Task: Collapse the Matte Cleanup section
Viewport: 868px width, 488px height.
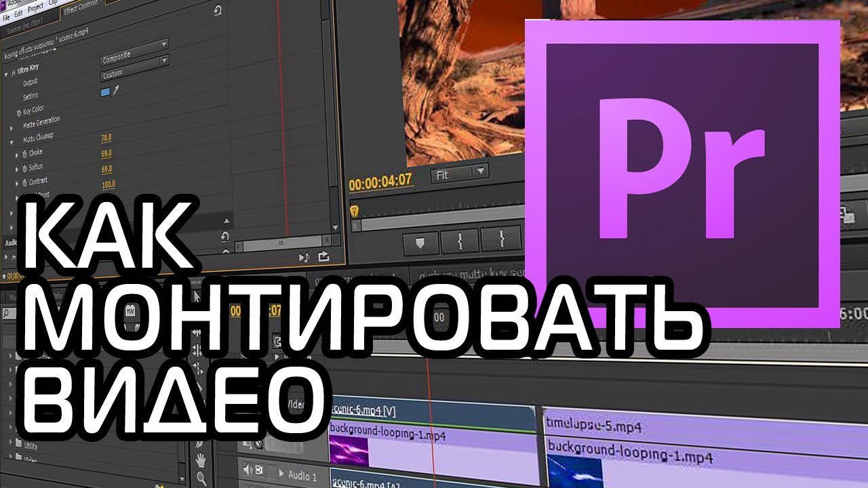Action: (x=11, y=143)
